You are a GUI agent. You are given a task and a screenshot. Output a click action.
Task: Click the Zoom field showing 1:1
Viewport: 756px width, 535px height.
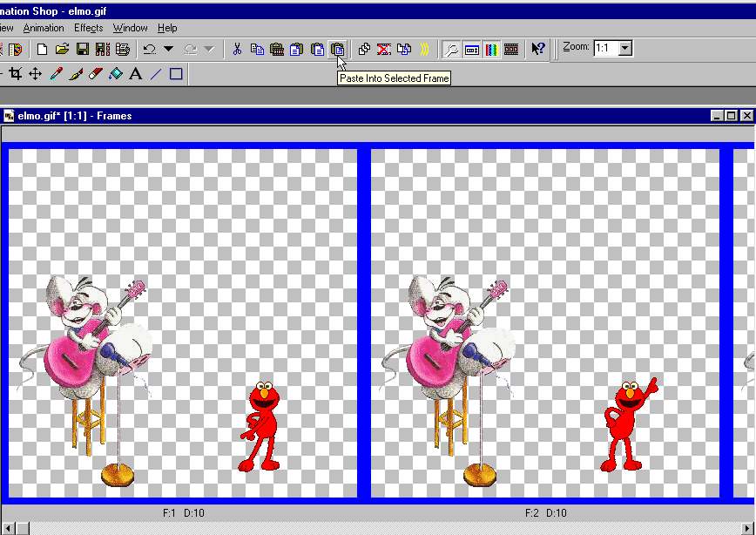point(606,48)
